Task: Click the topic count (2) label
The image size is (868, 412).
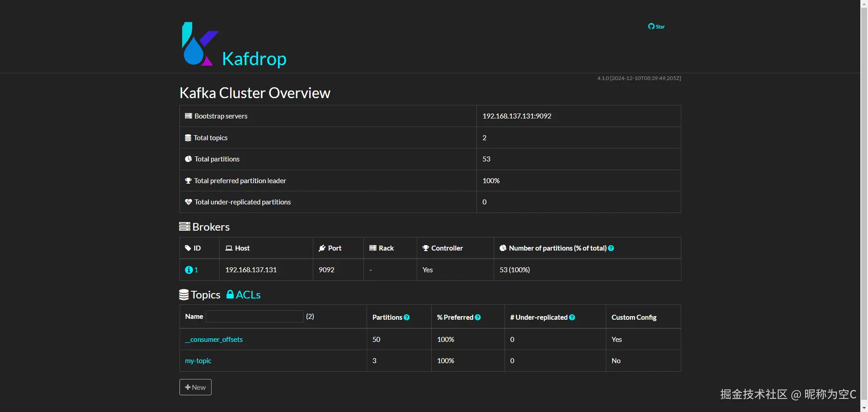Action: pos(310,316)
